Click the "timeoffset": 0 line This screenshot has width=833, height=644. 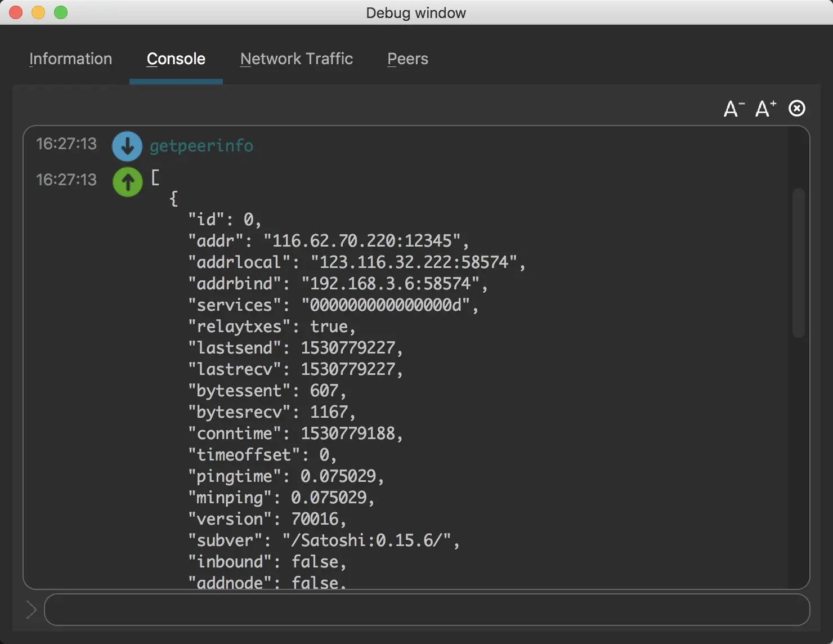[262, 455]
